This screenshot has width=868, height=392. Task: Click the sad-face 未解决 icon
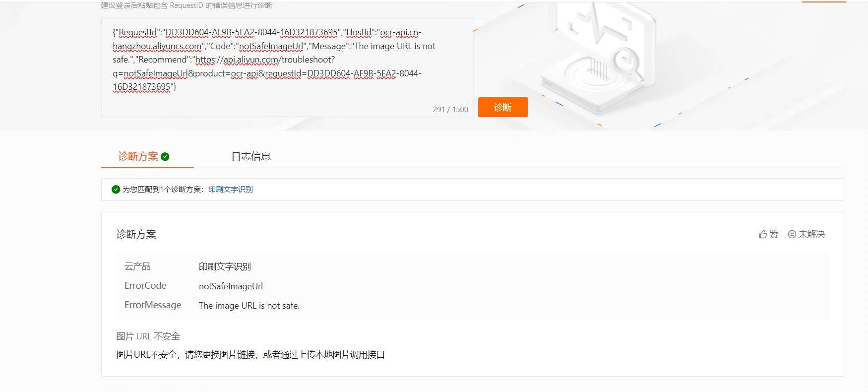pos(792,234)
